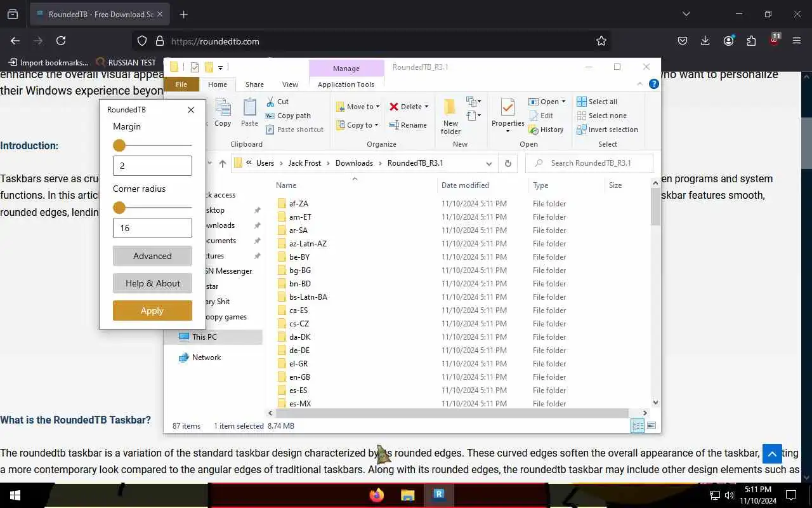812x508 pixels.
Task: Open the Windows Start menu
Action: (15, 495)
